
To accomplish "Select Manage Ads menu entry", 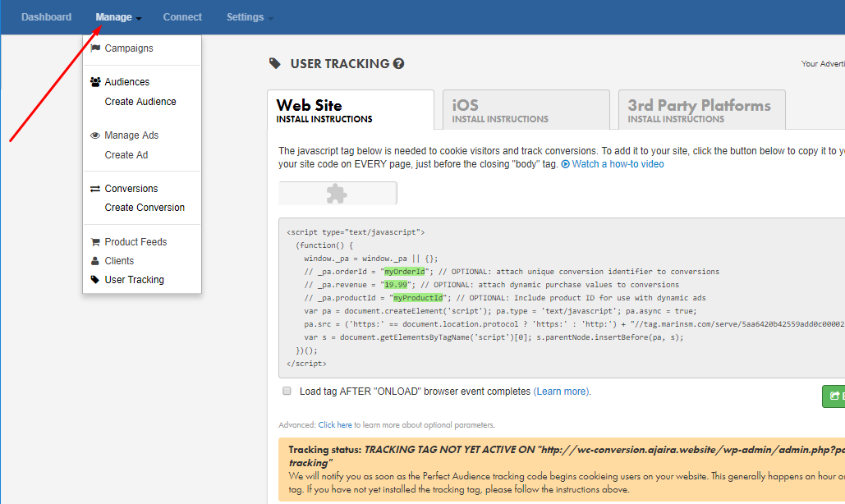I will pos(131,135).
